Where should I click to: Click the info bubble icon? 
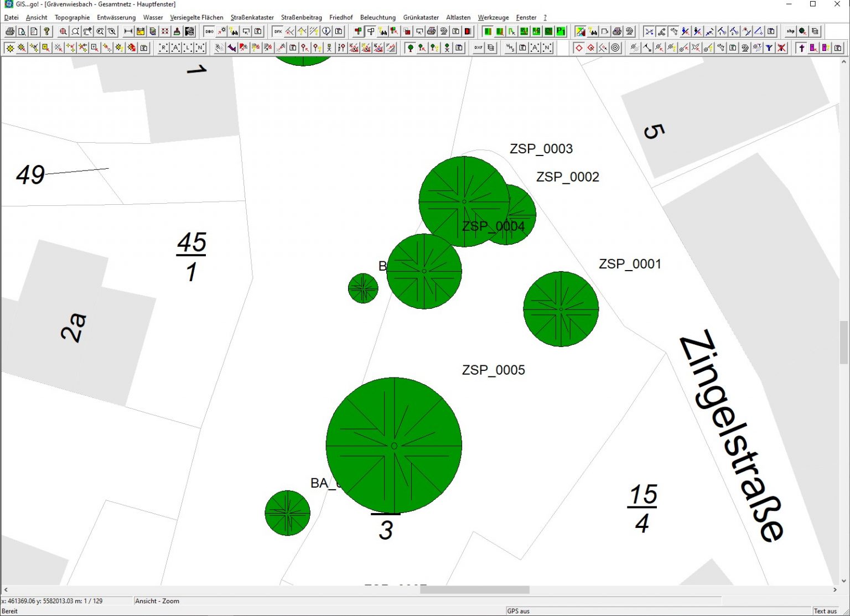point(326,32)
